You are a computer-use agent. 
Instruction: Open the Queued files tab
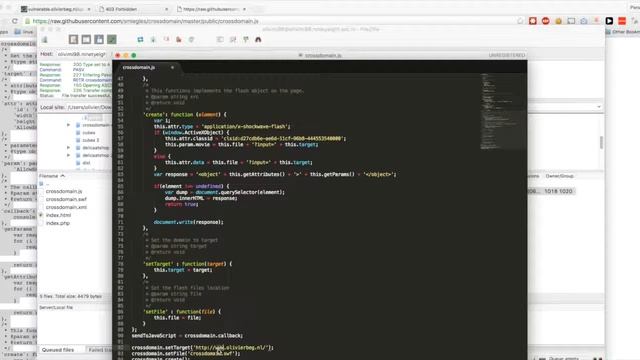[58, 350]
